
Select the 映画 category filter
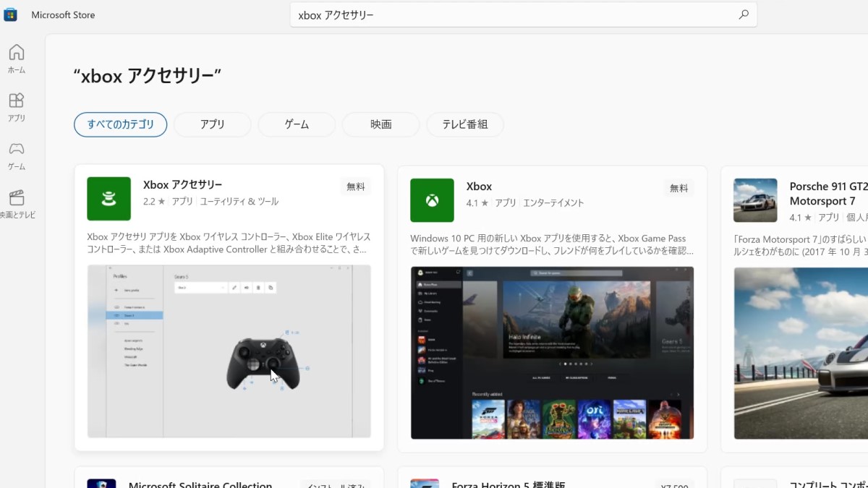[381, 124]
